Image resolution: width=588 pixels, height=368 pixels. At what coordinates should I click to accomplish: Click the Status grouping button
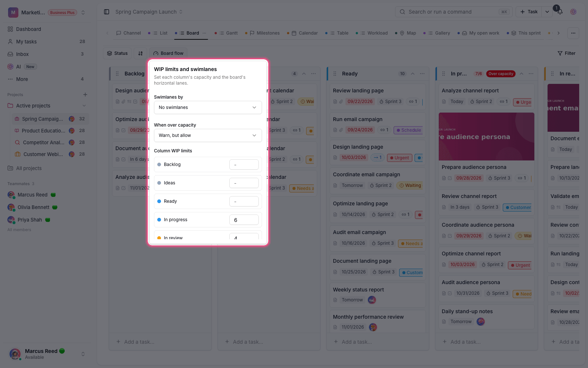118,53
